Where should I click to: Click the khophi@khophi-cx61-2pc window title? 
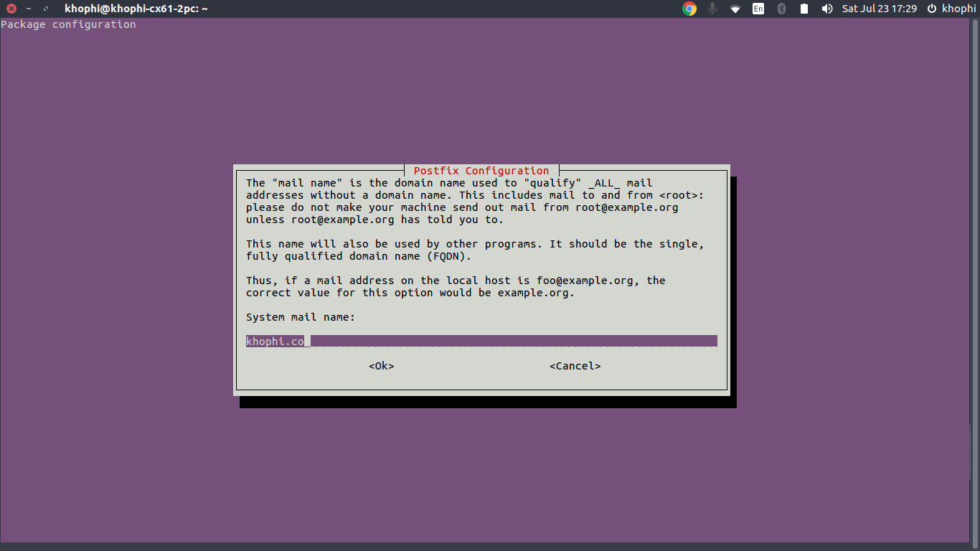coord(136,9)
